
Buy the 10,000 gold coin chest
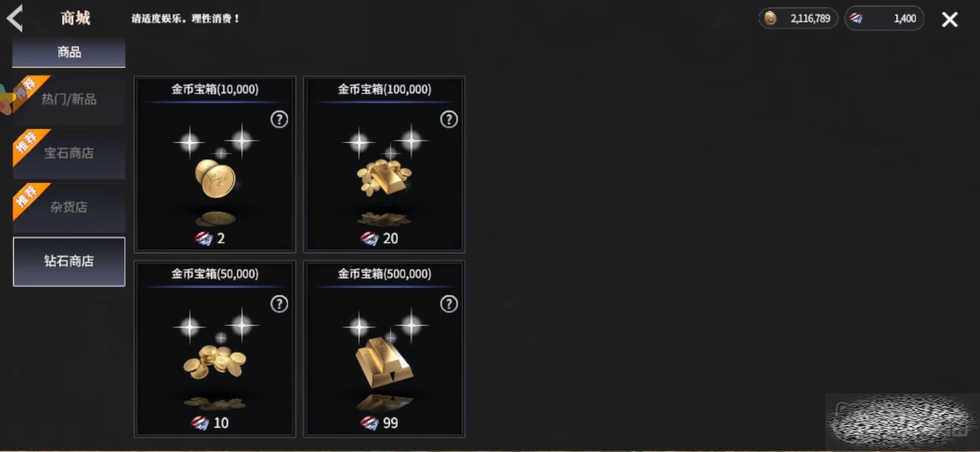(x=215, y=164)
